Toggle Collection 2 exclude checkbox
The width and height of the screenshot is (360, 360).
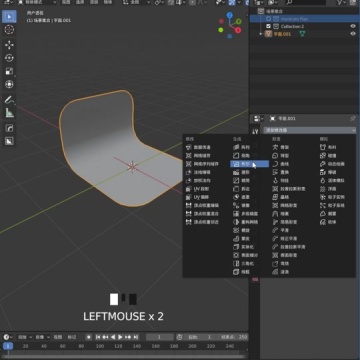(269, 26)
